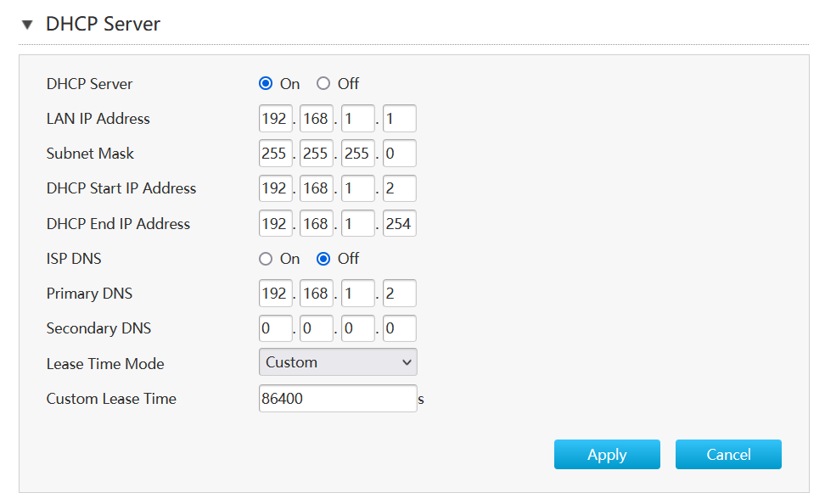Click the Apply button
Image resolution: width=825 pixels, height=504 pixels.
point(607,455)
